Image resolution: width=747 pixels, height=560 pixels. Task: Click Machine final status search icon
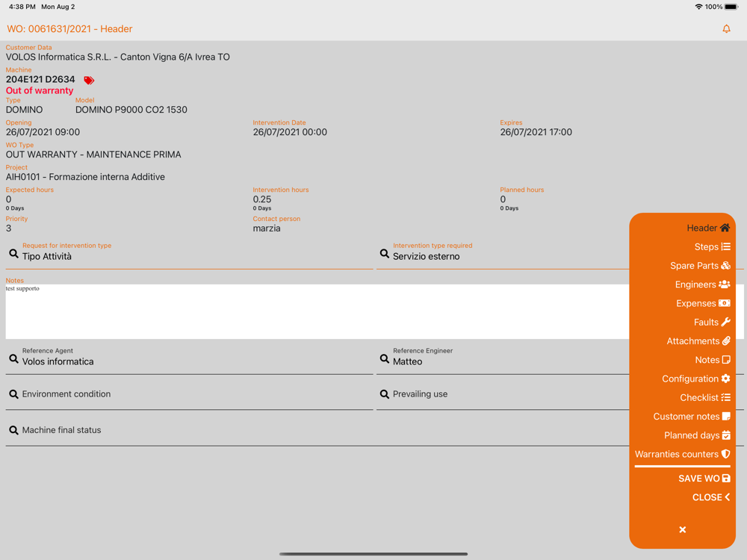tap(13, 431)
